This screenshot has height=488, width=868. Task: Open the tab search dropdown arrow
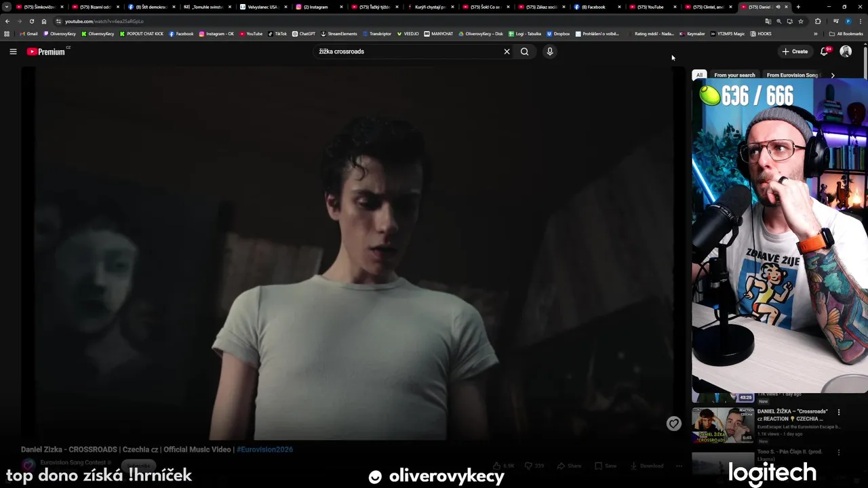point(7,7)
